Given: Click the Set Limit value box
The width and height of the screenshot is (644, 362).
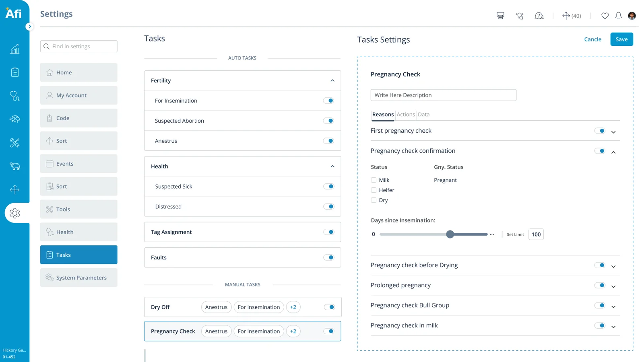Looking at the screenshot, I should tap(536, 234).
